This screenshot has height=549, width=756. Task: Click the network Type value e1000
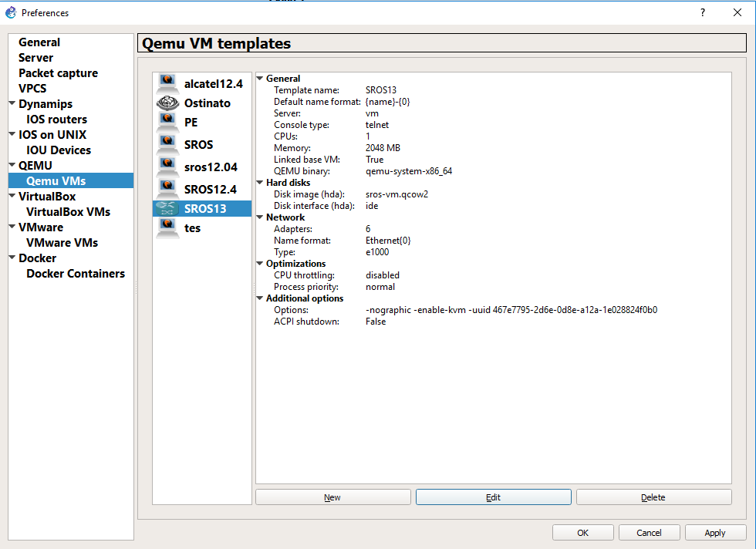pos(377,252)
